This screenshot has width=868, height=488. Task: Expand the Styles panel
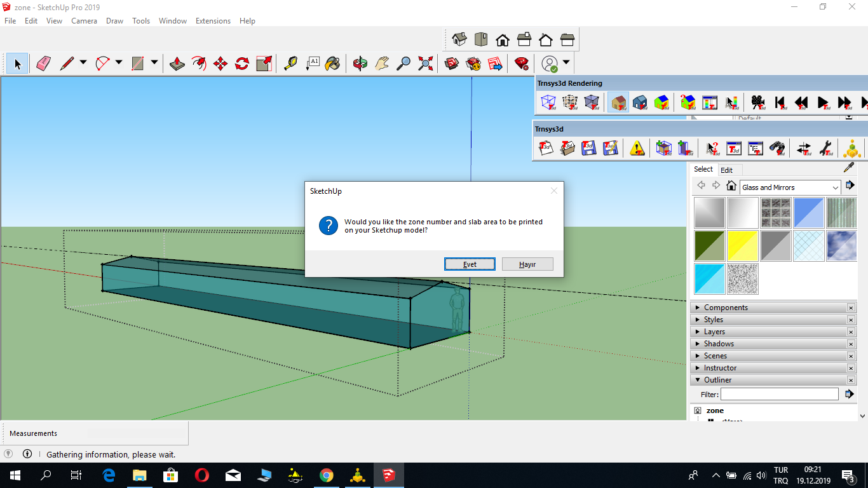coord(773,320)
